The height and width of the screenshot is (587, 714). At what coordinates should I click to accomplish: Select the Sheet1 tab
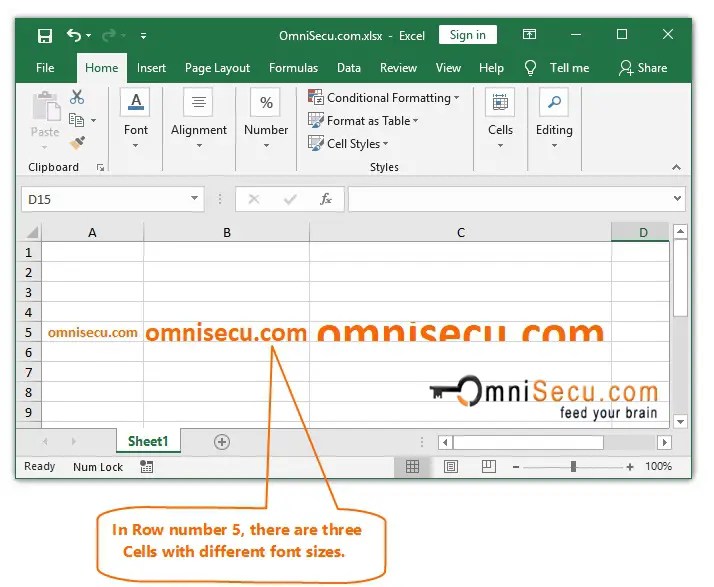[x=148, y=441]
